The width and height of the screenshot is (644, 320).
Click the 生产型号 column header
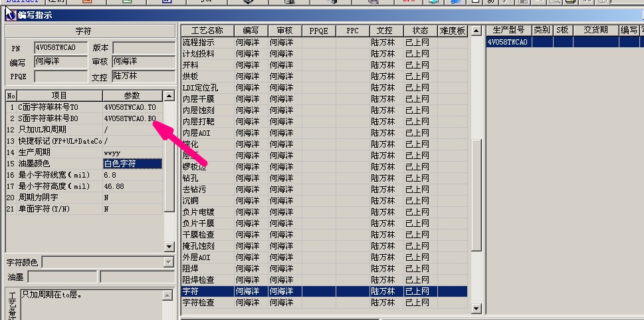point(508,31)
